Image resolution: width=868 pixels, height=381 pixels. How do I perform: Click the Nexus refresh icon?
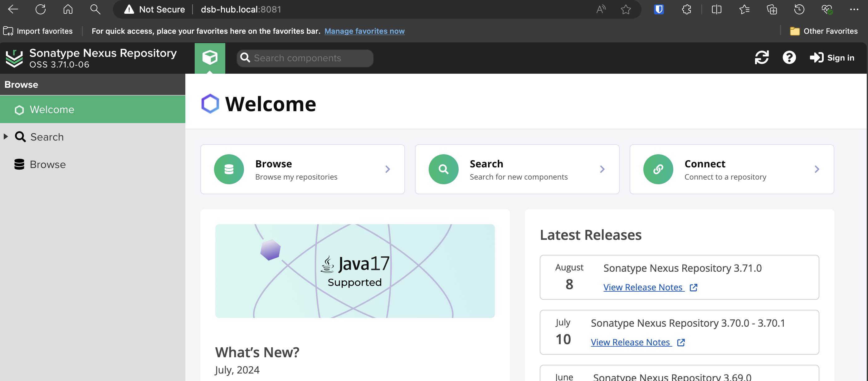tap(762, 57)
